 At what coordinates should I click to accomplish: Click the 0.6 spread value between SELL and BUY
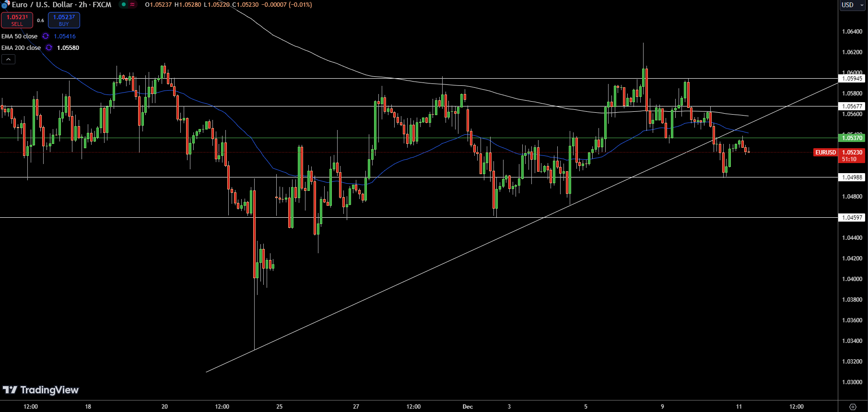[x=40, y=21]
